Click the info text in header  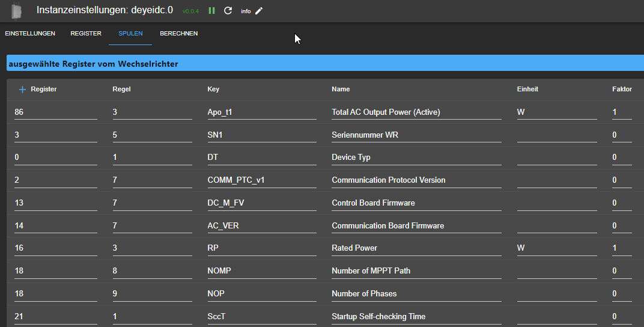pos(246,11)
